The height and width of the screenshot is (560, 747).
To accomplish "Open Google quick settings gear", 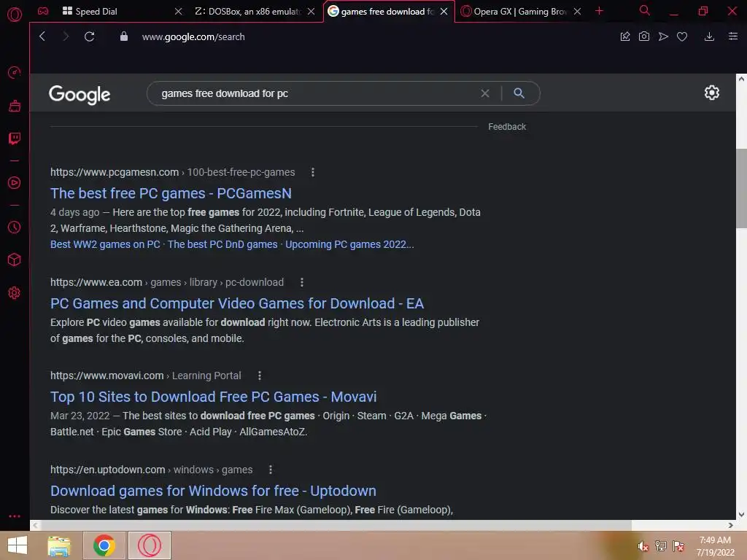I will point(712,93).
